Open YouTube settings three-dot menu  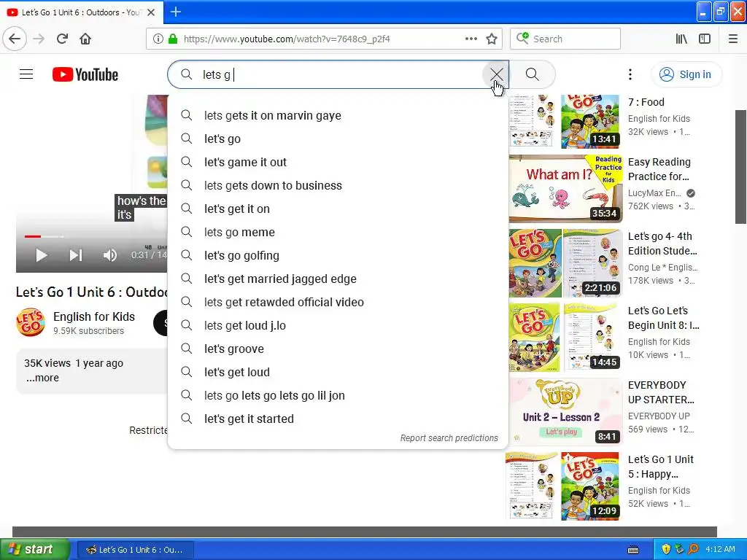pyautogui.click(x=630, y=74)
